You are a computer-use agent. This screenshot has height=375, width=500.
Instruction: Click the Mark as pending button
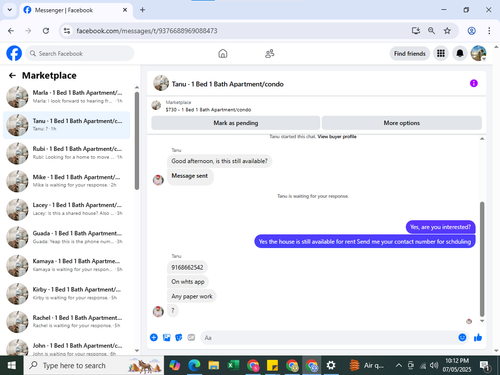point(236,123)
